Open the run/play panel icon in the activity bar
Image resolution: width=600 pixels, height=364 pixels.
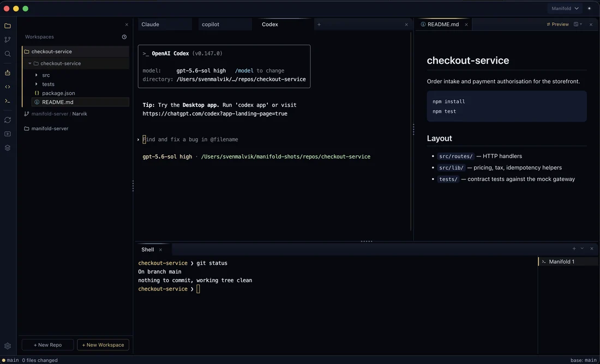coord(7,134)
